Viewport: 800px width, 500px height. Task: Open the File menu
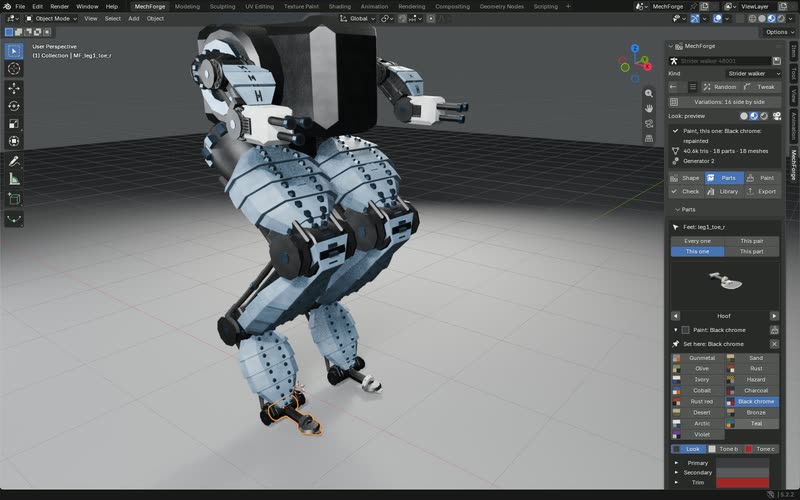[x=20, y=7]
